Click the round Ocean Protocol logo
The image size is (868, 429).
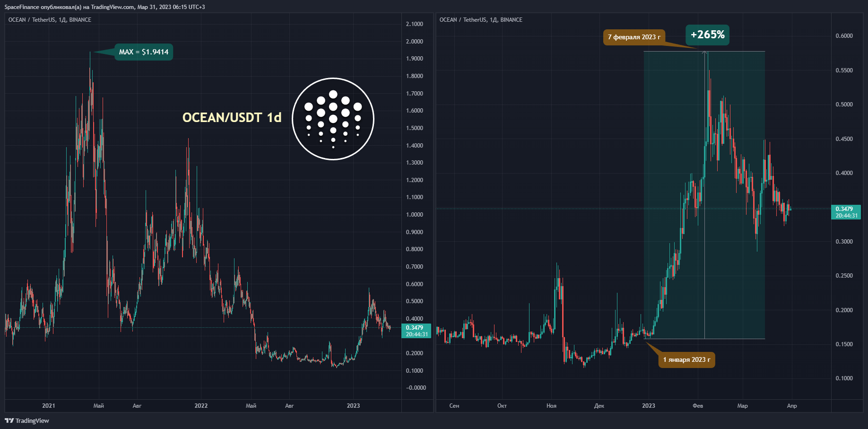click(333, 119)
